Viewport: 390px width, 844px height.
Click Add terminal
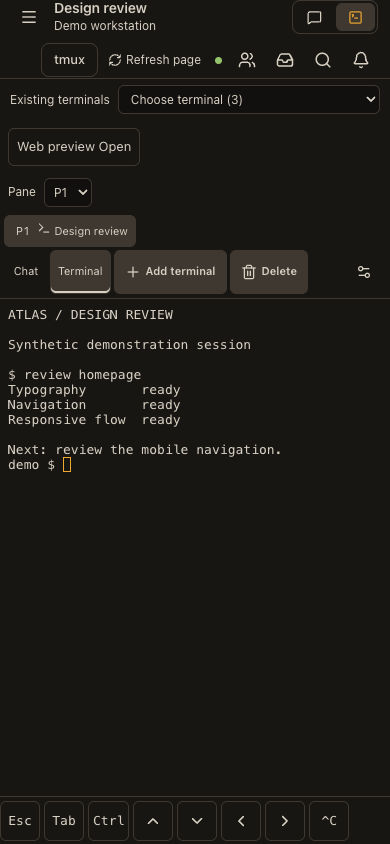171,272
